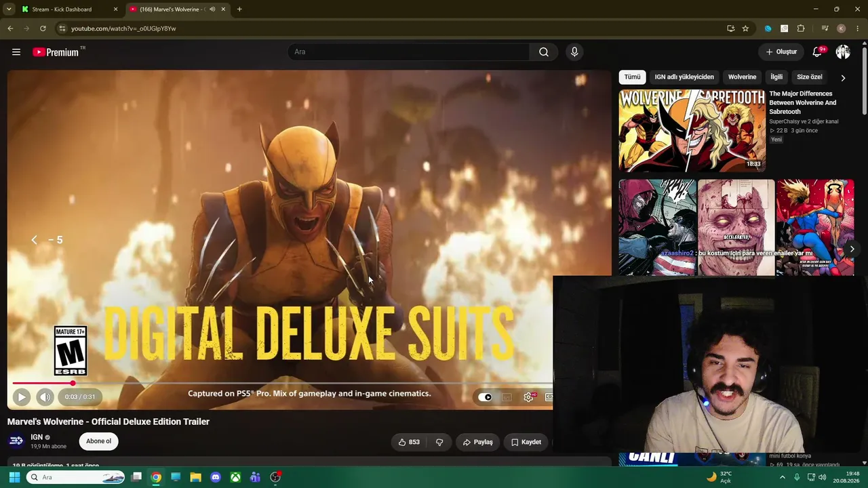The height and width of the screenshot is (488, 868).
Task: Open the YouTube guide hamburger menu
Action: [x=16, y=52]
